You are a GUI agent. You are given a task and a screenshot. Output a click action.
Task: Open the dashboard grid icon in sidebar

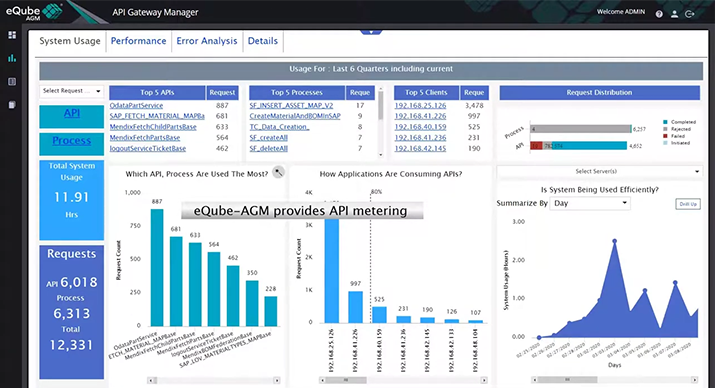point(12,35)
